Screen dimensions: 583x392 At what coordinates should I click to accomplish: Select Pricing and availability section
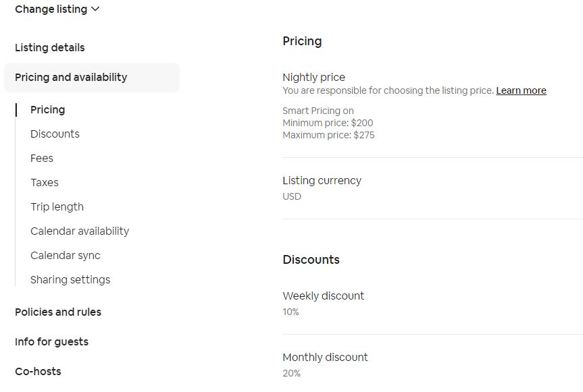pos(71,78)
